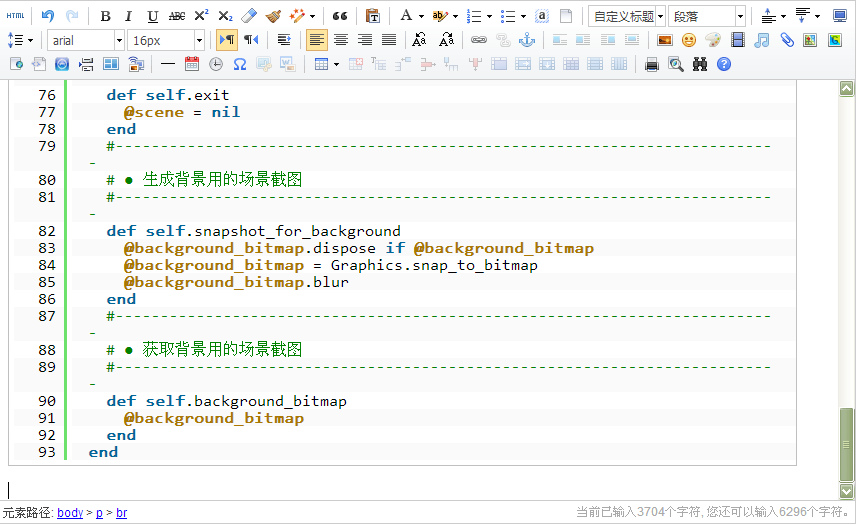Viewport: 859px width, 525px height.
Task: Open preview with magnifier icon
Action: point(675,65)
